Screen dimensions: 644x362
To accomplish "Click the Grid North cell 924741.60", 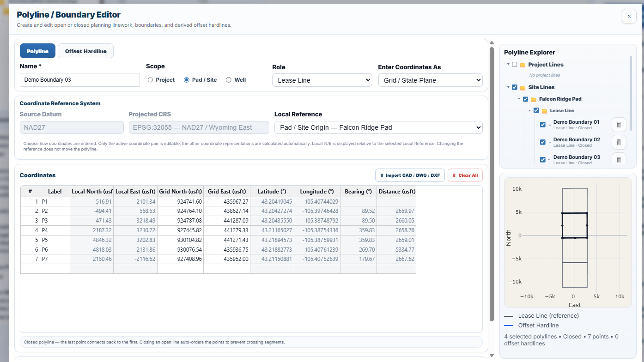I will (x=181, y=202).
